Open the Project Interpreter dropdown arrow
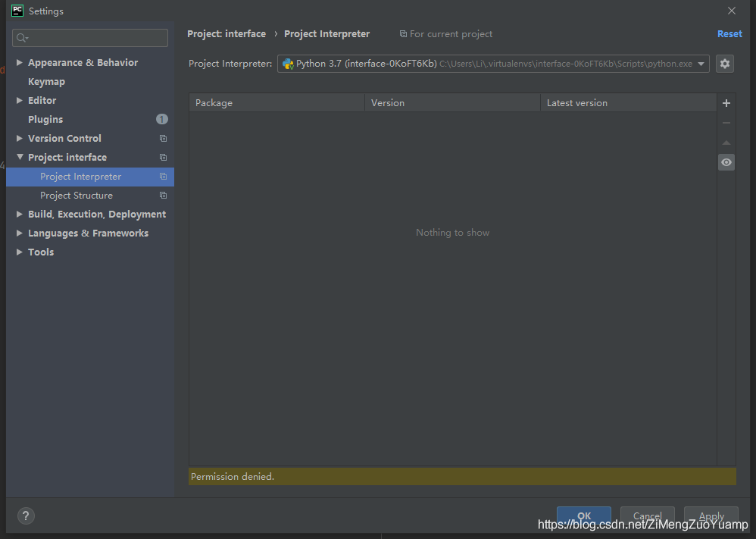The image size is (756, 539). [701, 64]
